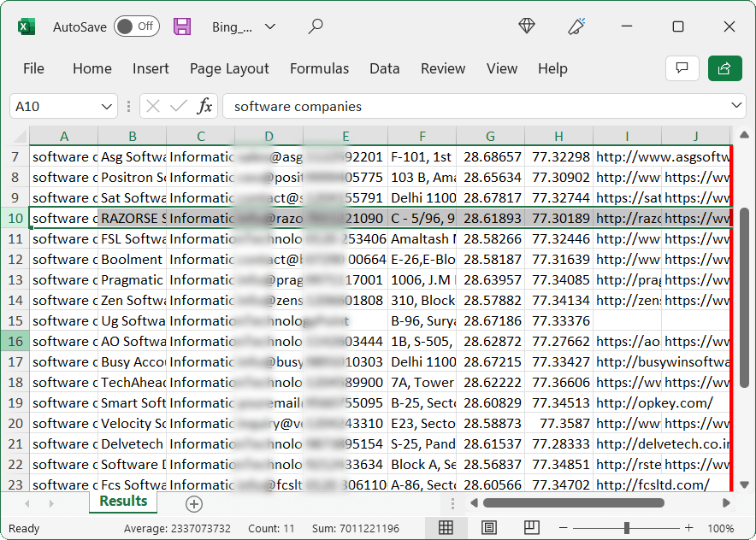Switch to Normal view icon

tap(446, 528)
